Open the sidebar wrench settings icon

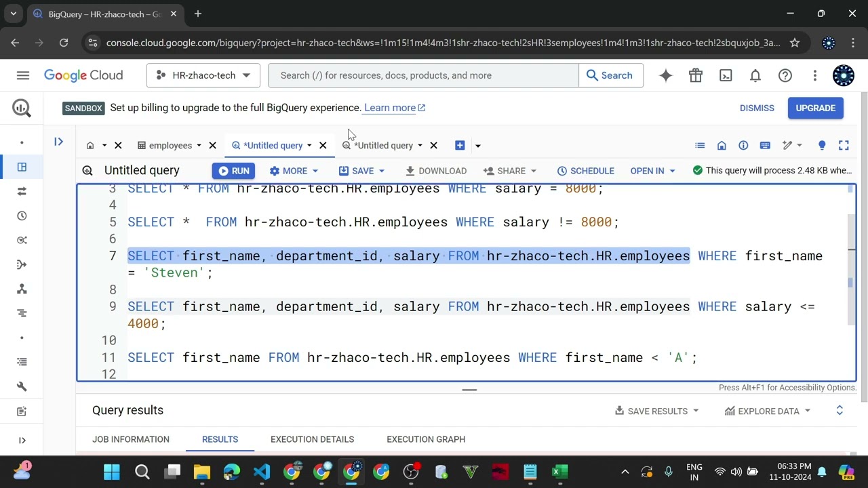22,386
